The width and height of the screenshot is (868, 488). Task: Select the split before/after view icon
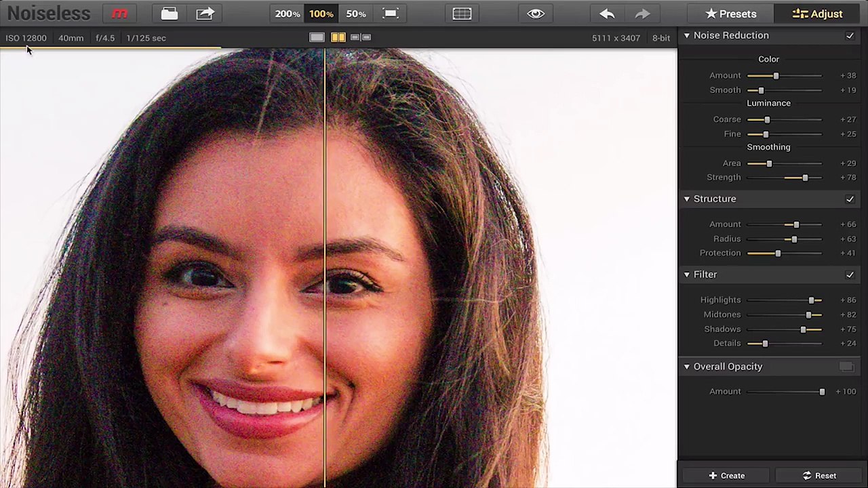pos(338,37)
